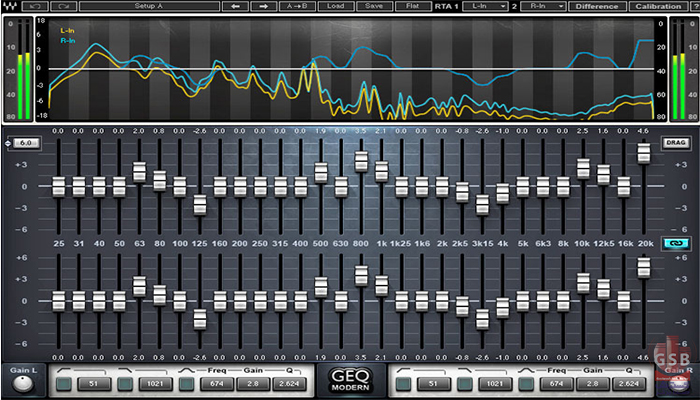Click the redo arrow in the top toolbar
Screen dimensions: 700x400
point(62,6)
